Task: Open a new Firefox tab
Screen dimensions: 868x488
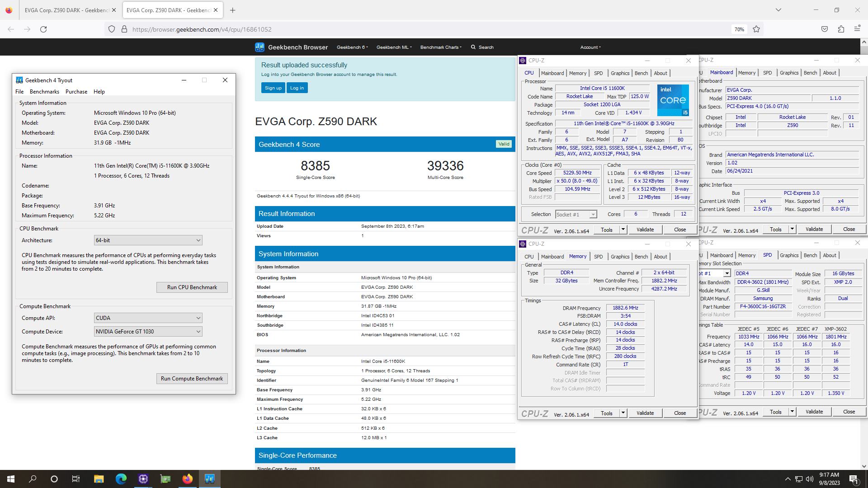Action: point(232,10)
